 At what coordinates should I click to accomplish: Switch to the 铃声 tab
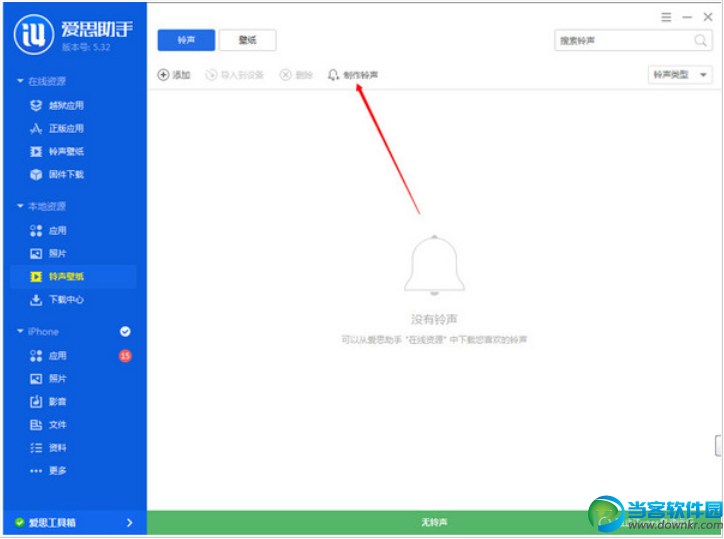click(x=186, y=40)
